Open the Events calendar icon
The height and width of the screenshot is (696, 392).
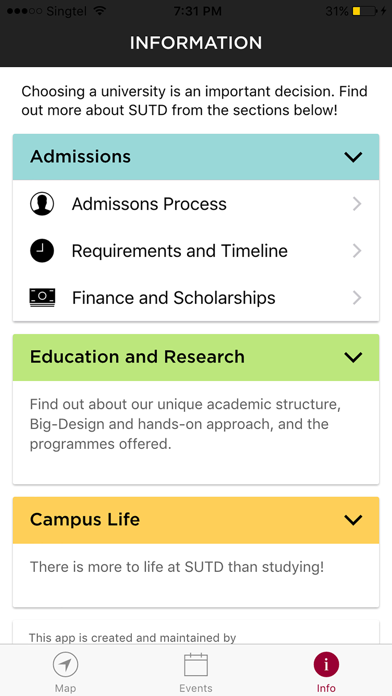196,665
